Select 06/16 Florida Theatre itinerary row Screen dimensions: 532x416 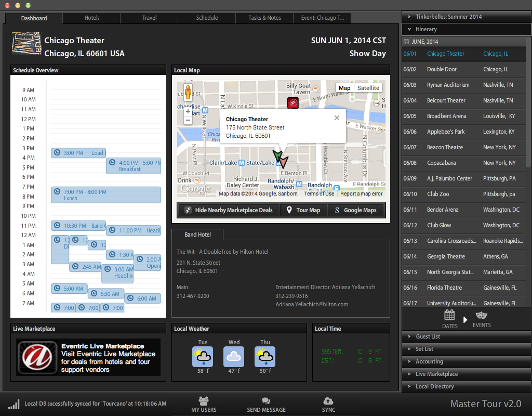[x=464, y=288]
